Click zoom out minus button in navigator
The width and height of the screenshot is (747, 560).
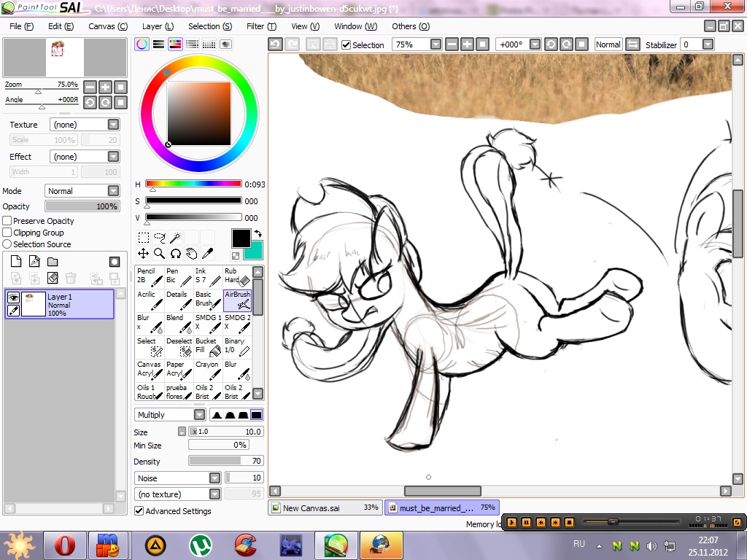tap(90, 87)
